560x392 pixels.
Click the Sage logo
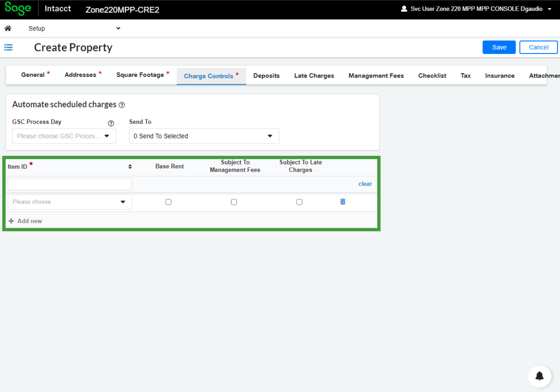point(18,9)
